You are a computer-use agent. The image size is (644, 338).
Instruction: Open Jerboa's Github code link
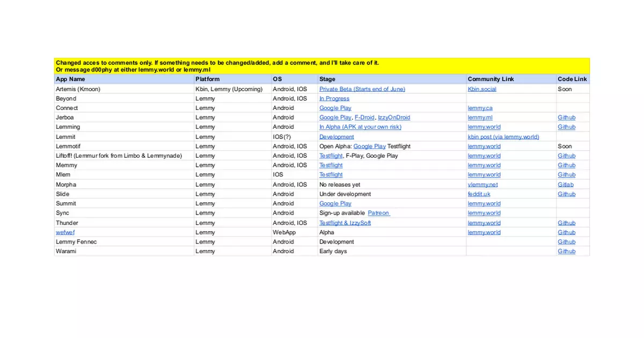tap(566, 117)
